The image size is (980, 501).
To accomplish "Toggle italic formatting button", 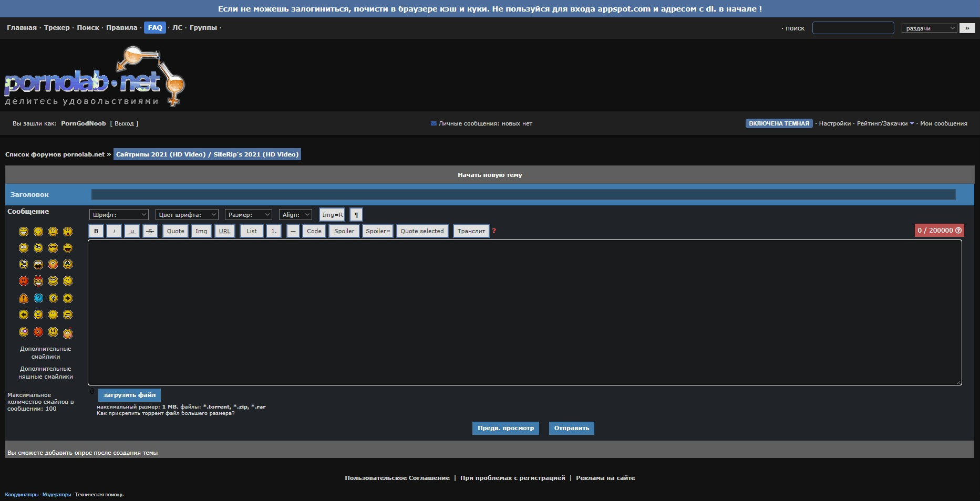I will 114,231.
